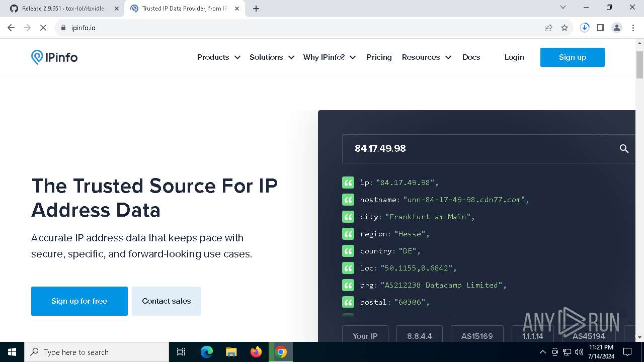Click Sign up for free button
Viewport: 644px width, 362px height.
(x=79, y=301)
